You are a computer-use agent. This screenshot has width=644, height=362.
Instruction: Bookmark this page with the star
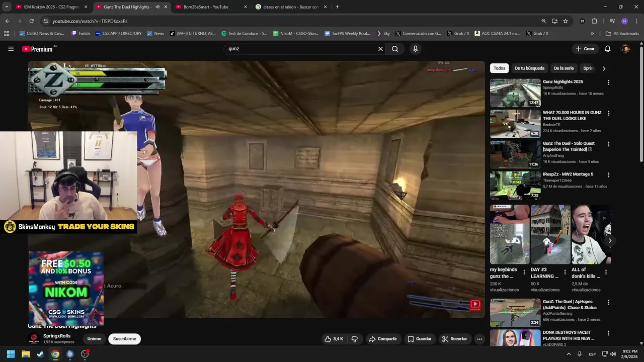tap(566, 21)
